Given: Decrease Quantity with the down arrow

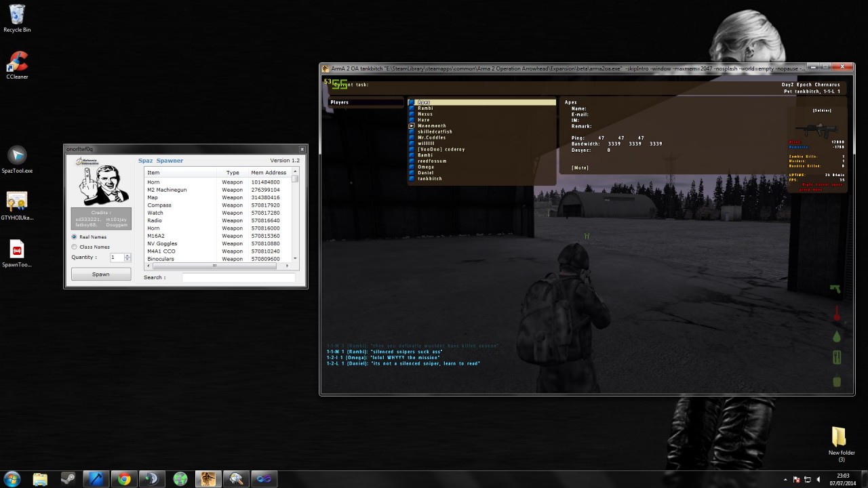Looking at the screenshot, I should (x=127, y=260).
